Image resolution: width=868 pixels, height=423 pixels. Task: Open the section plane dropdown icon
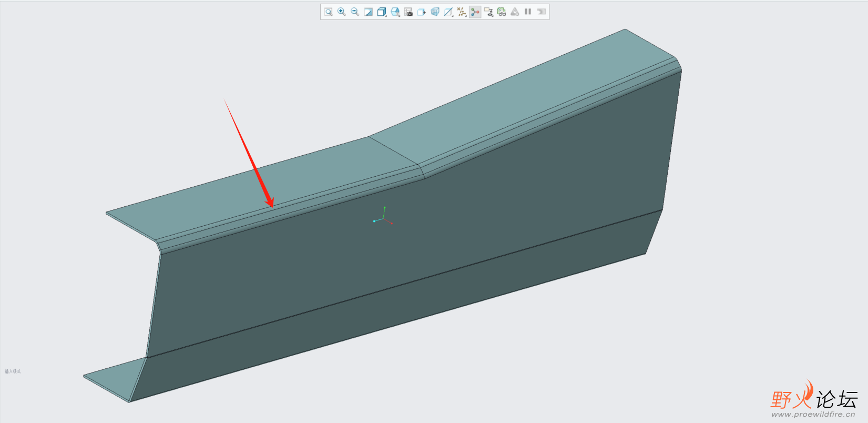(448, 12)
